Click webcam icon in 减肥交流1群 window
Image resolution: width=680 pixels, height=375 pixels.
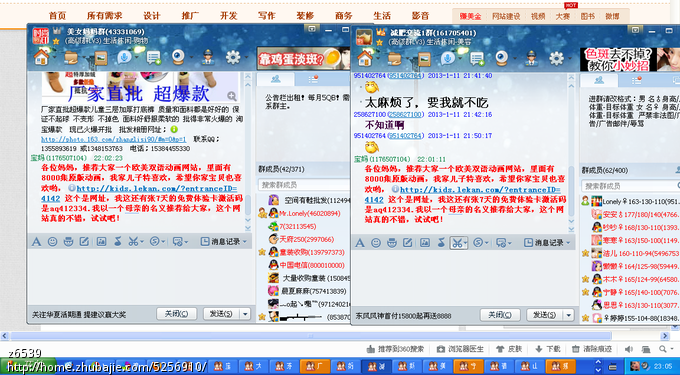click(502, 59)
